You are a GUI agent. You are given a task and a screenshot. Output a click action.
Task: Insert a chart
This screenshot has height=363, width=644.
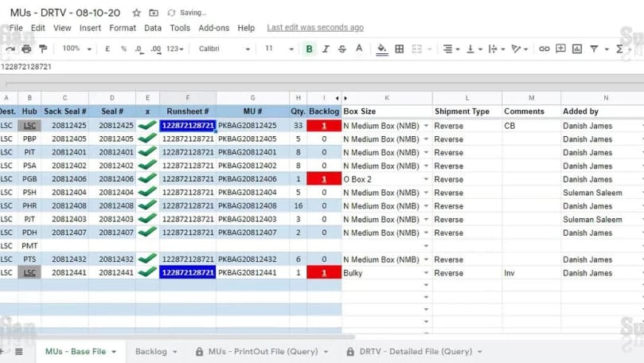(577, 49)
